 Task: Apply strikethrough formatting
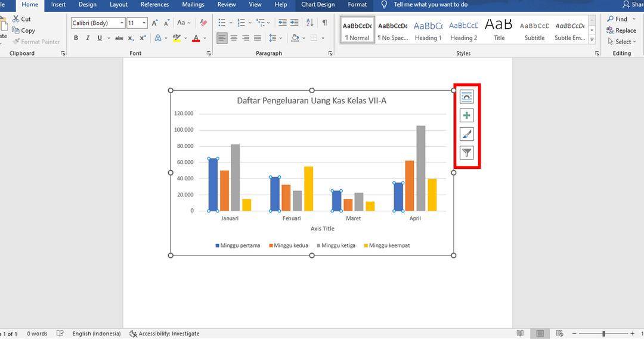coord(119,38)
